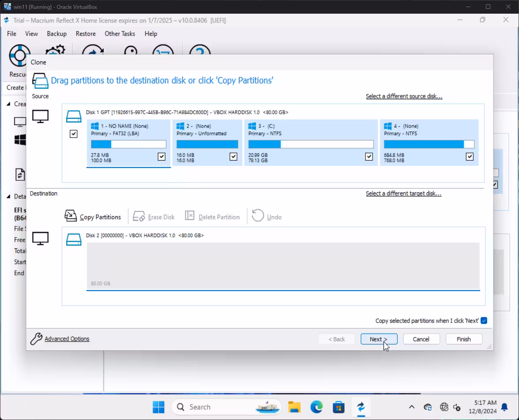Toggle the whole Disk 1 source checkbox

point(73,134)
